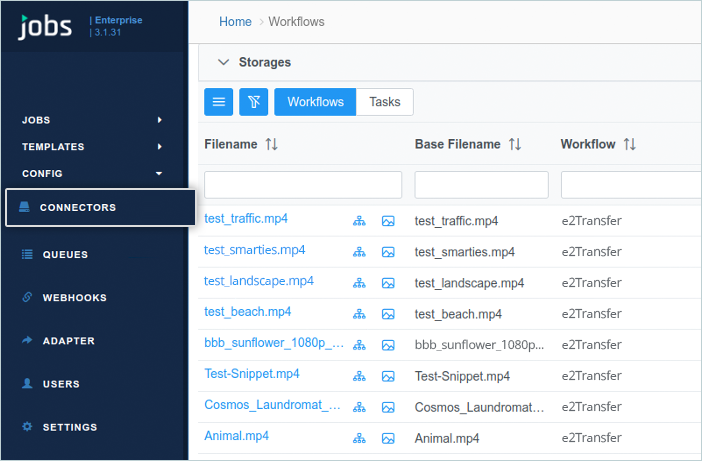Click workflow diagram icon for test_beach.mp4

click(359, 314)
